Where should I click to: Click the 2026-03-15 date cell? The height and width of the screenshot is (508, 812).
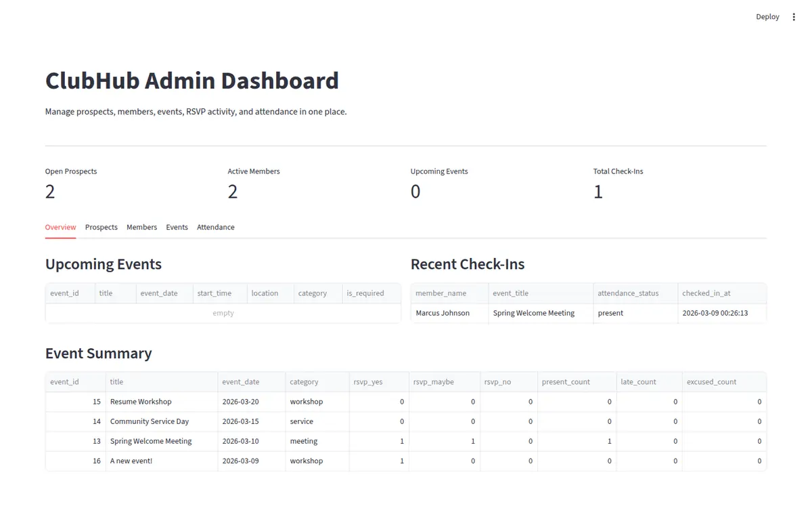point(252,421)
